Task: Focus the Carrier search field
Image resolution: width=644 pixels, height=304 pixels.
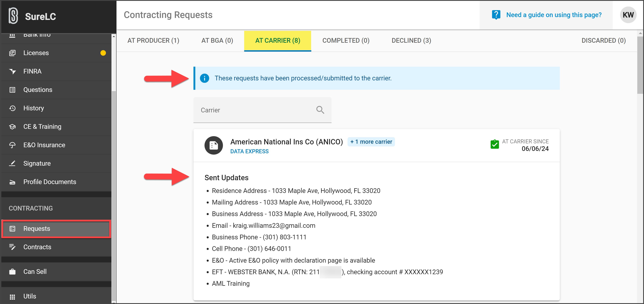Action: [262, 110]
